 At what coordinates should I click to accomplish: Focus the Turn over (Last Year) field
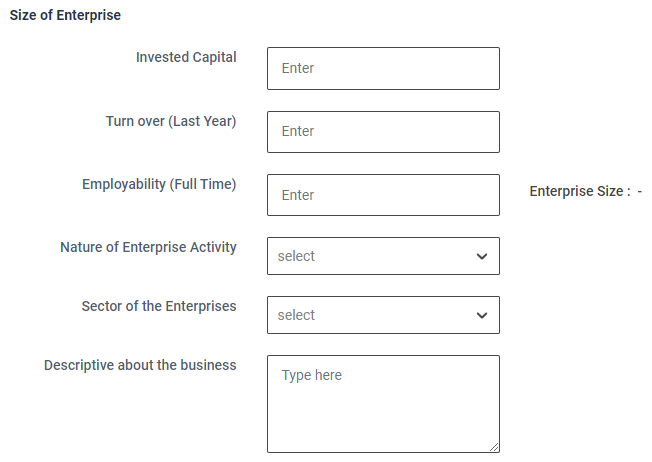383,132
